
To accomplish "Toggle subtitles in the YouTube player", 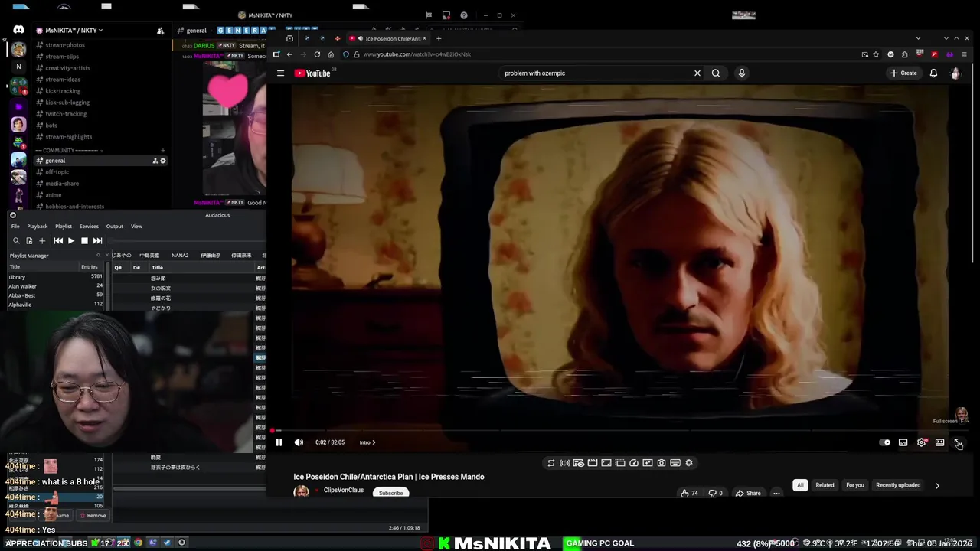I will point(903,442).
